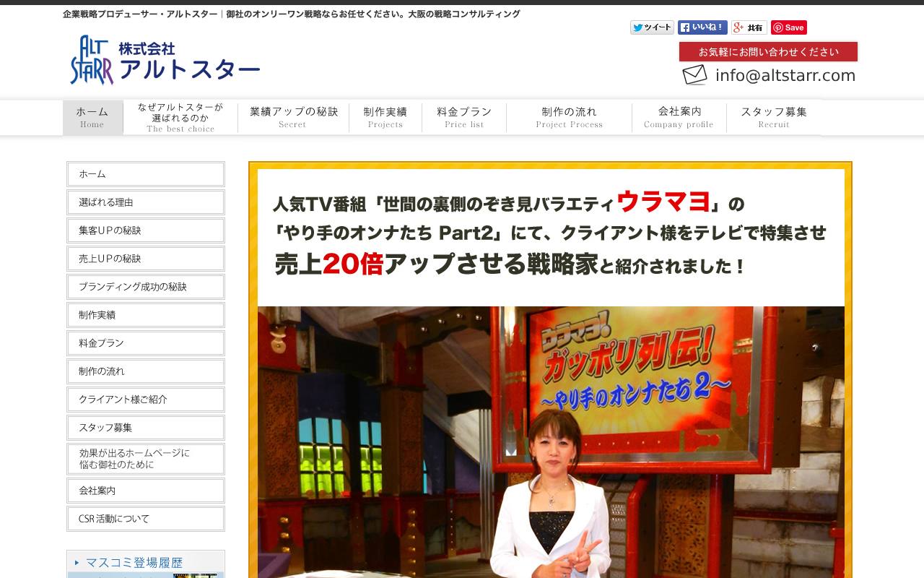
Task: Open 制作実績 Projects menu item
Action: pos(385,117)
